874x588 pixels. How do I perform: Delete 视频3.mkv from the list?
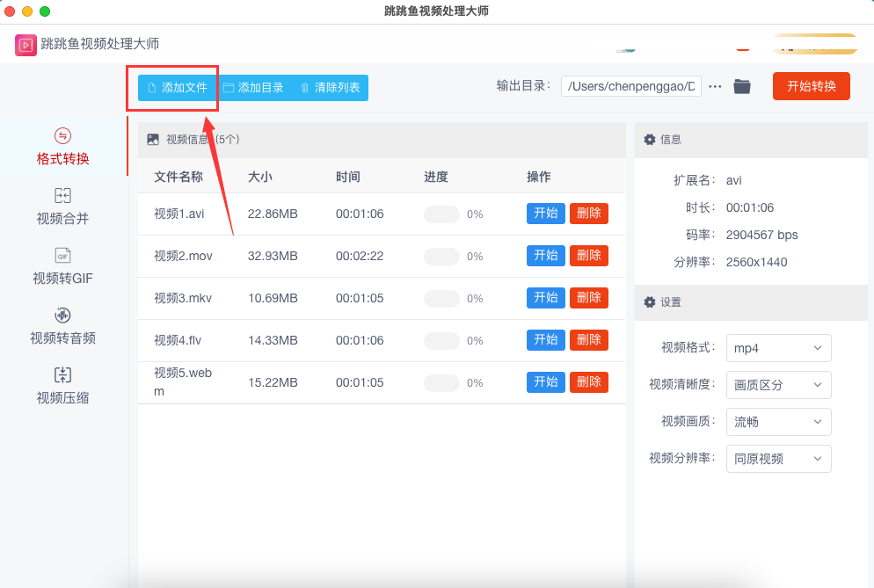pyautogui.click(x=588, y=298)
